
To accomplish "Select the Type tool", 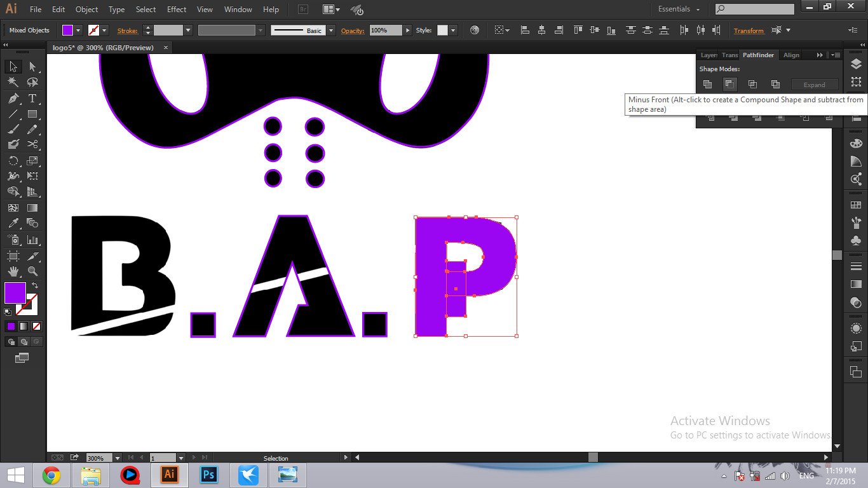I will [32, 98].
